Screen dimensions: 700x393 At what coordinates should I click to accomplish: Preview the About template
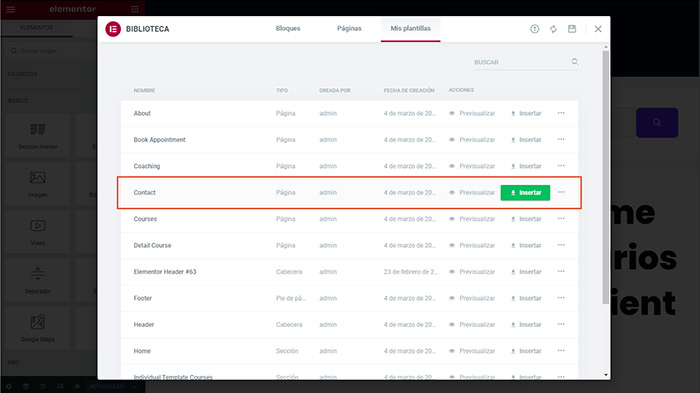tap(472, 113)
